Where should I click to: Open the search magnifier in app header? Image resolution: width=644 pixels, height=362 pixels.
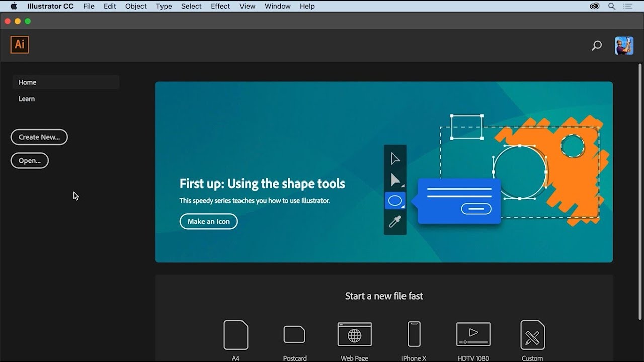click(x=597, y=46)
